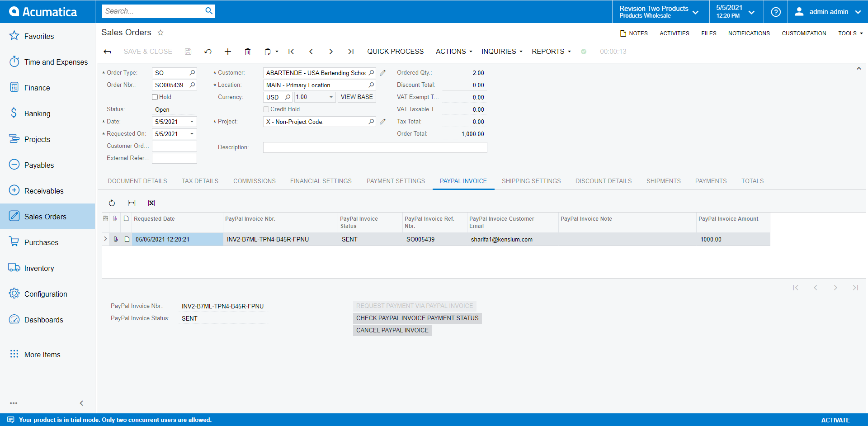The width and height of the screenshot is (868, 426).
Task: Go to previous order record
Action: click(311, 52)
